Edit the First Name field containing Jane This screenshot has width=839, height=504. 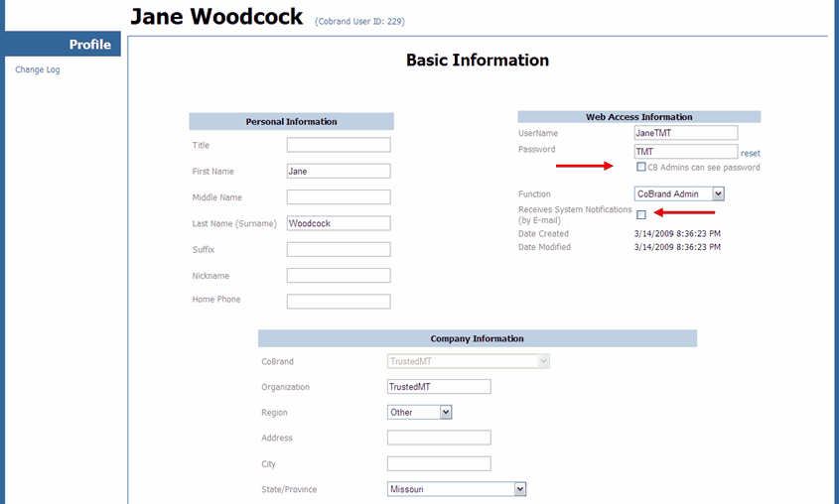(339, 171)
